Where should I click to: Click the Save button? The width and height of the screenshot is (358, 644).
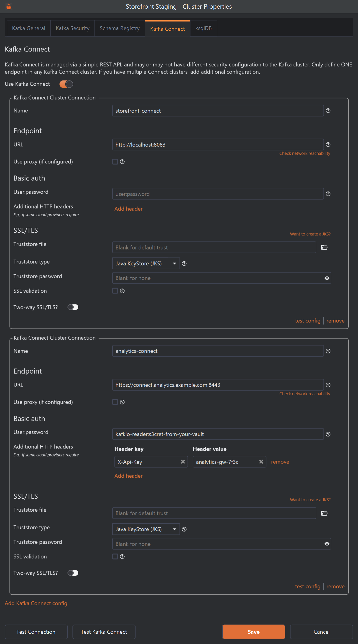click(x=253, y=632)
